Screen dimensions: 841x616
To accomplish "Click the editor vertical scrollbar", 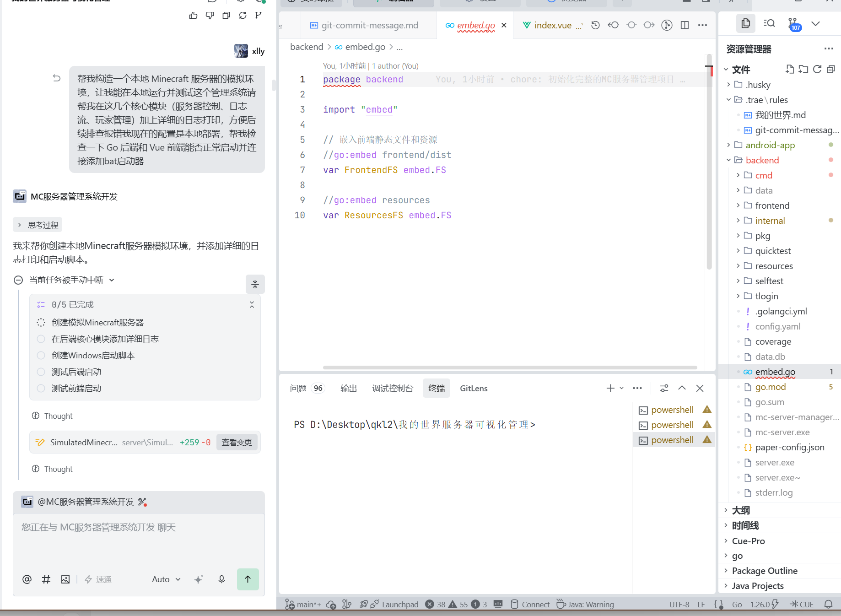I will coord(709,162).
